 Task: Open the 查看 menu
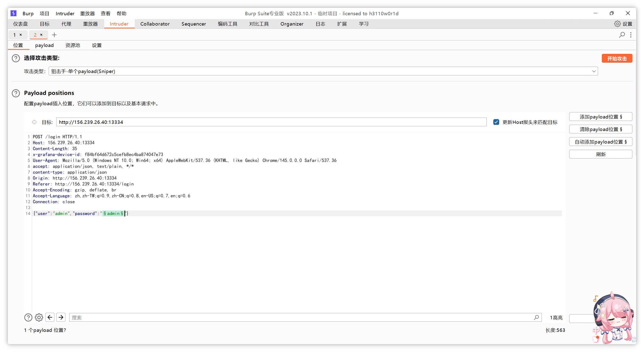click(x=106, y=14)
